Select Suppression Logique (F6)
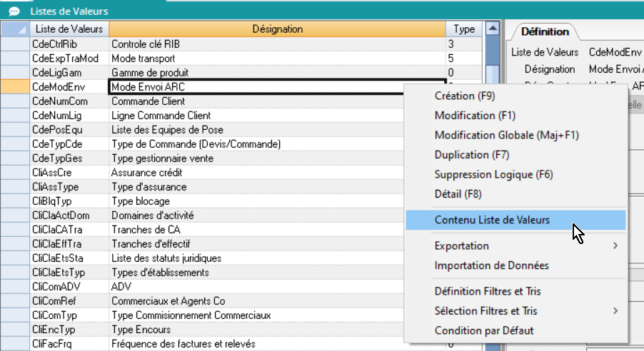644x351 pixels. click(493, 175)
